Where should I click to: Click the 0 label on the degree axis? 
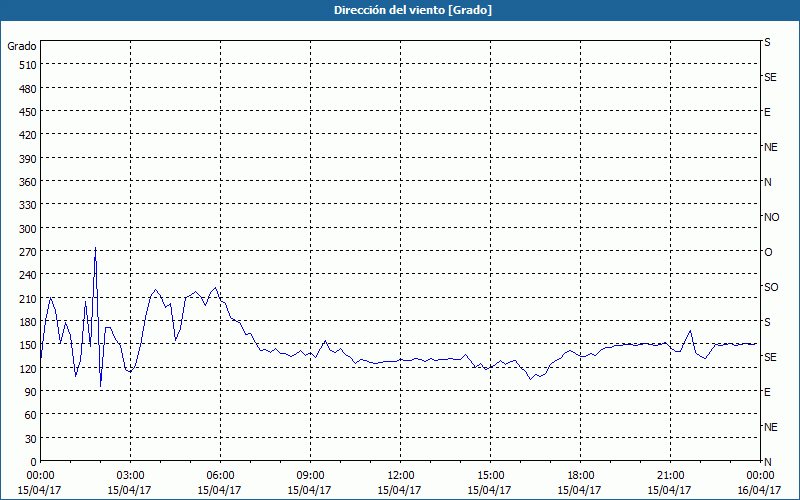click(x=34, y=462)
